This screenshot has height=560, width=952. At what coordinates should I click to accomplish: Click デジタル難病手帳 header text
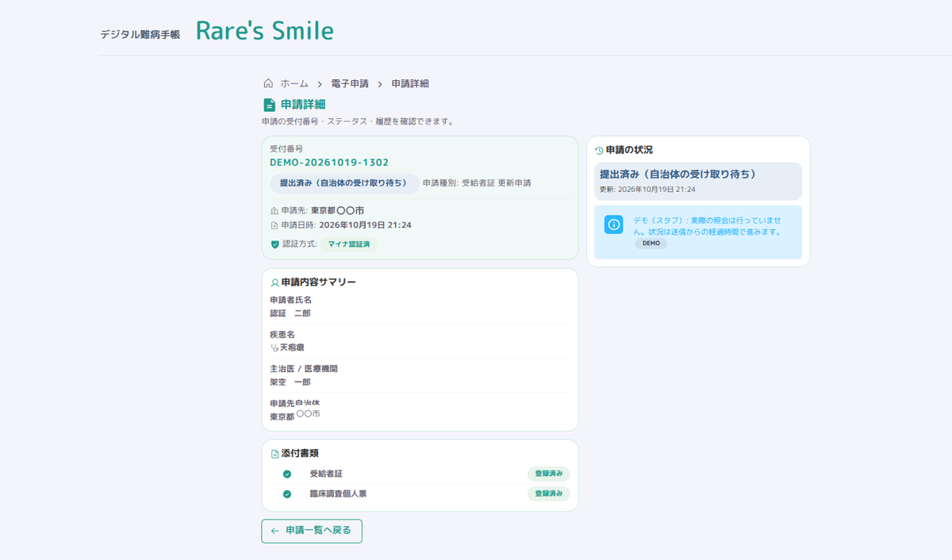click(x=140, y=35)
